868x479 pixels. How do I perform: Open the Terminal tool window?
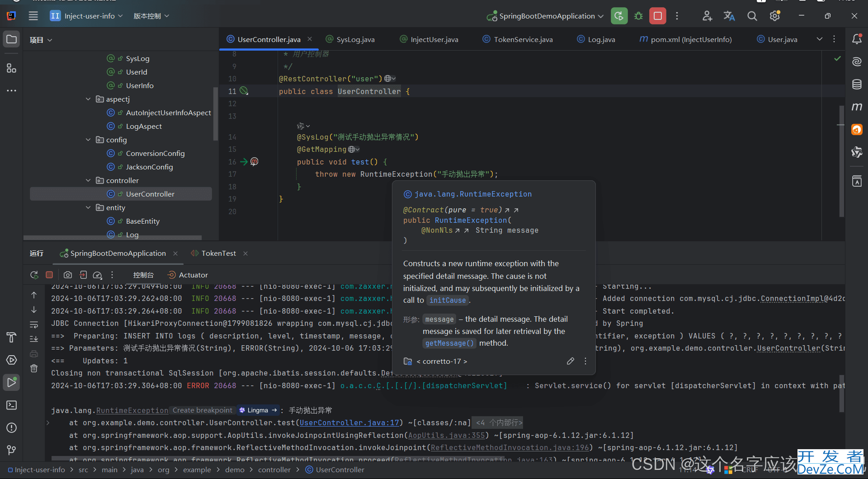click(12, 405)
